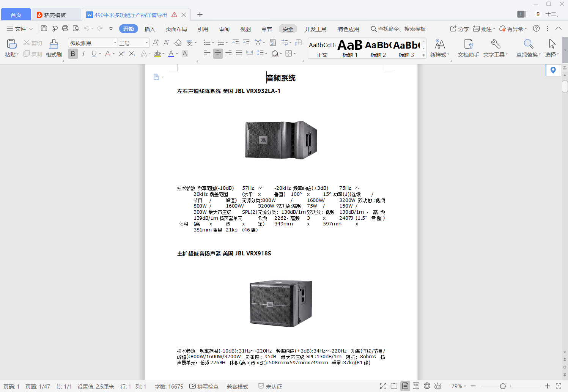Toggle bold formatting on selected text
The image size is (568, 392).
tap(72, 54)
